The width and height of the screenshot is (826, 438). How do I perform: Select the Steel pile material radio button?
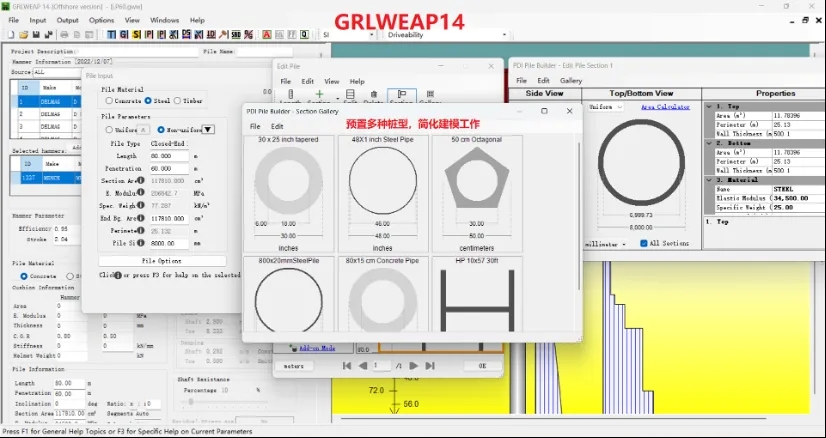click(150, 101)
